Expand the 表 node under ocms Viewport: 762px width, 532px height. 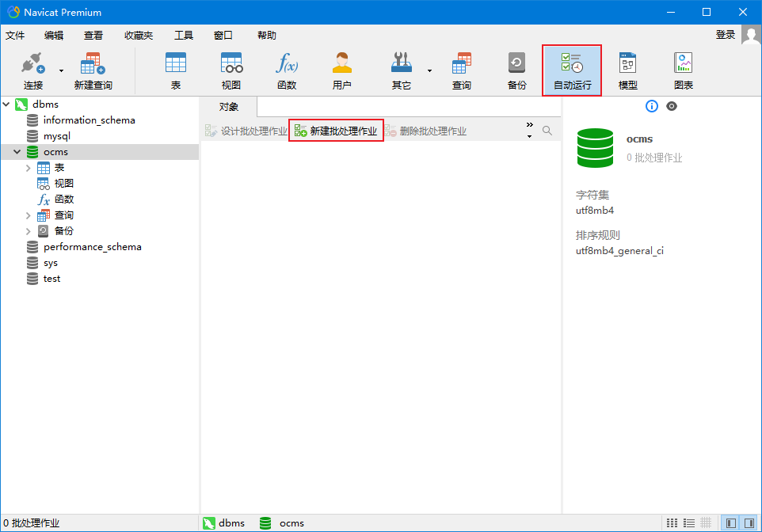[x=29, y=168]
